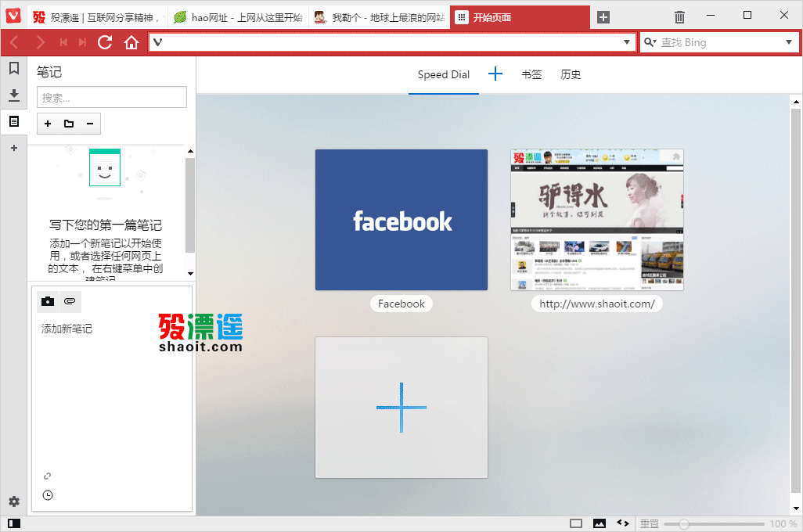Screen dimensions: 803x532
Task: Toggle image loading in status bar
Action: click(x=600, y=523)
